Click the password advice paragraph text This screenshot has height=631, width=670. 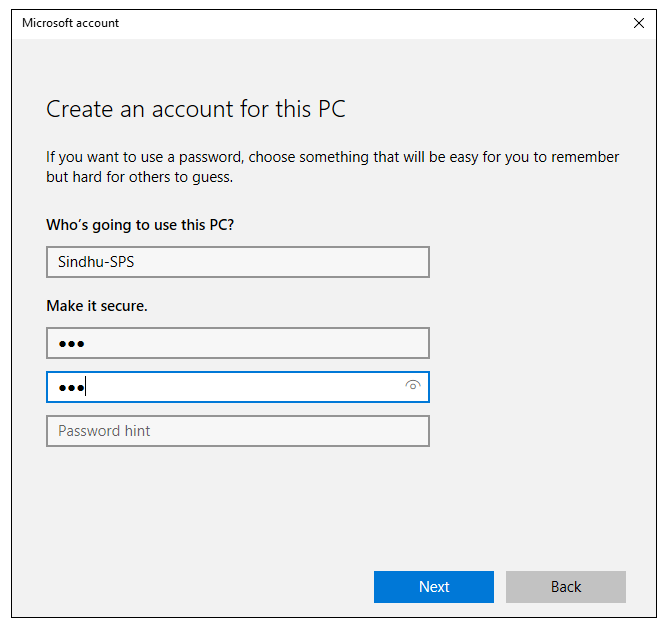(332, 167)
